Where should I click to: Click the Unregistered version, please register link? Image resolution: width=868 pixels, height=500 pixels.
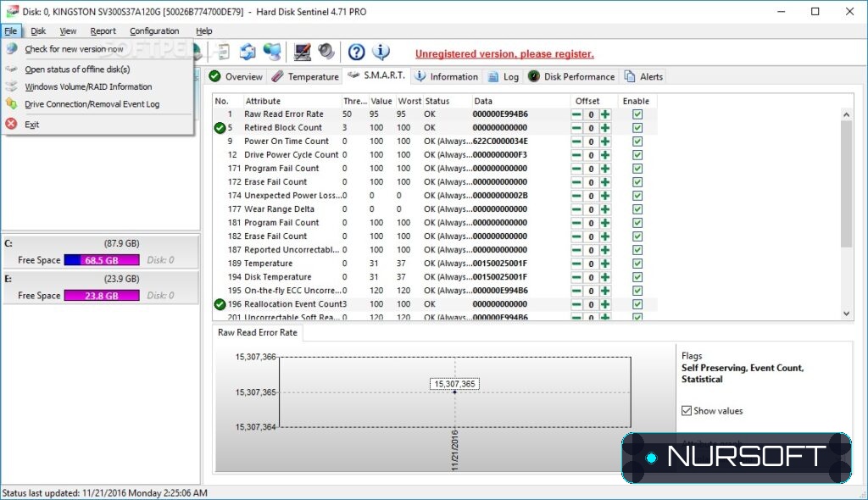coord(504,53)
